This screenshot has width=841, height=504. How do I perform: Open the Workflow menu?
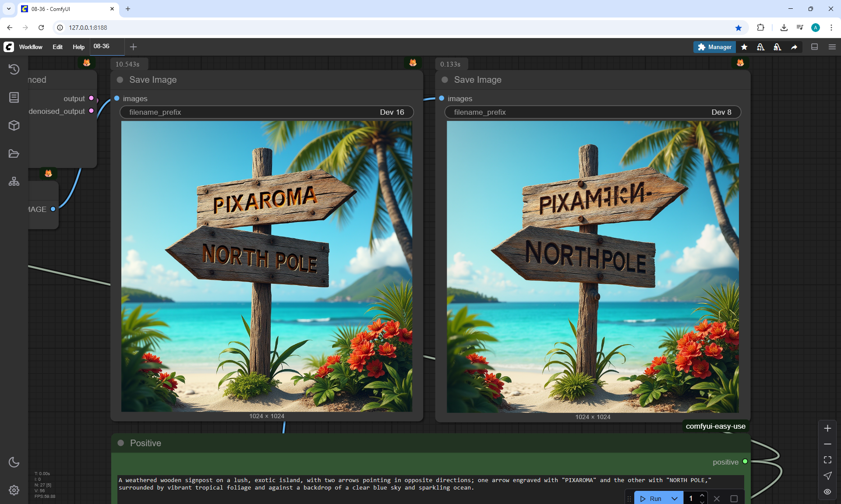(x=31, y=47)
